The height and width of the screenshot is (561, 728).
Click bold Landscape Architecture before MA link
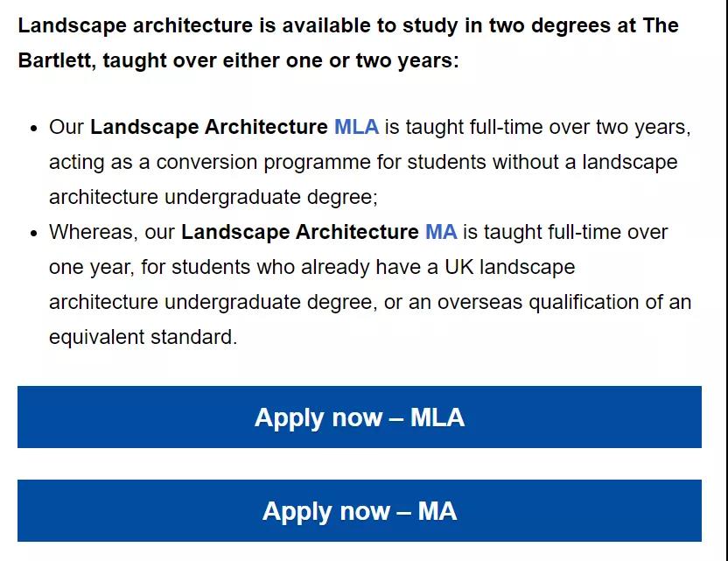[300, 232]
